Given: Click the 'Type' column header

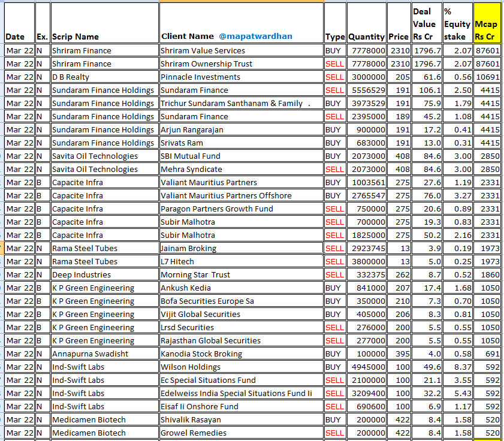Looking at the screenshot, I should (335, 23).
